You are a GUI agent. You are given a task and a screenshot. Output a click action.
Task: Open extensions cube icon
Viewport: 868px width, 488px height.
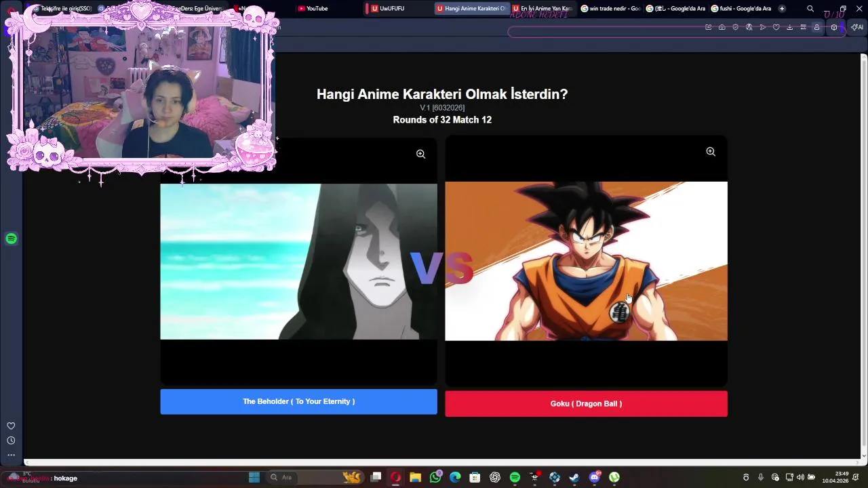pos(834,27)
